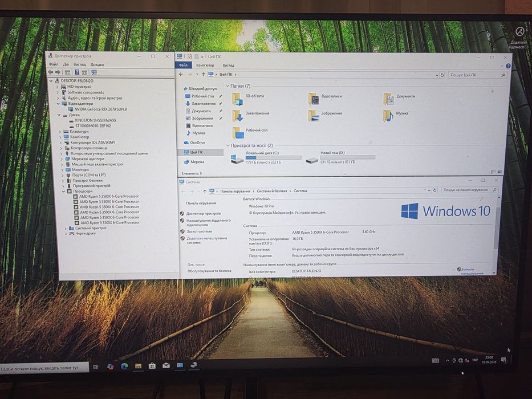Open File Explorer from taskbar
This screenshot has height=399, width=532.
pos(138,366)
